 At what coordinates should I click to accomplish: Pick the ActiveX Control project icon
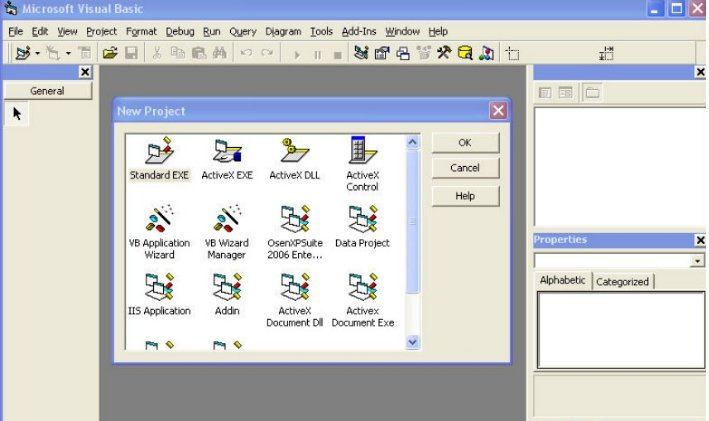click(x=362, y=150)
